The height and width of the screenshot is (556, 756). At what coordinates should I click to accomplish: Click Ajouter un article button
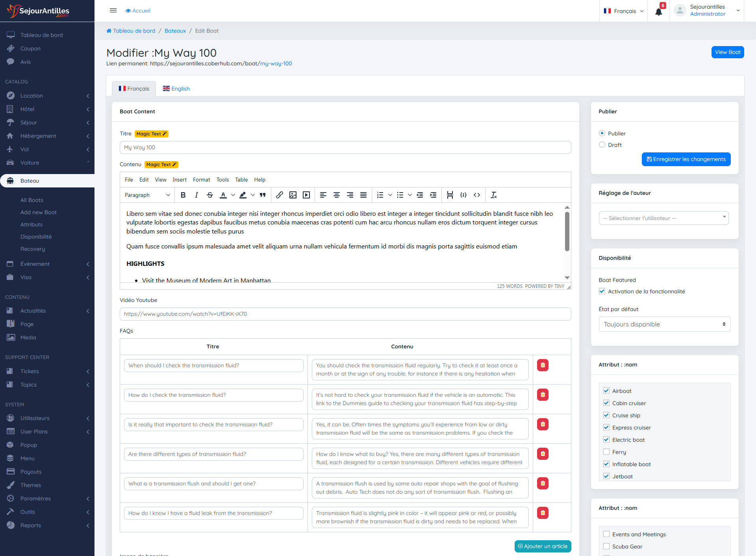point(543,546)
